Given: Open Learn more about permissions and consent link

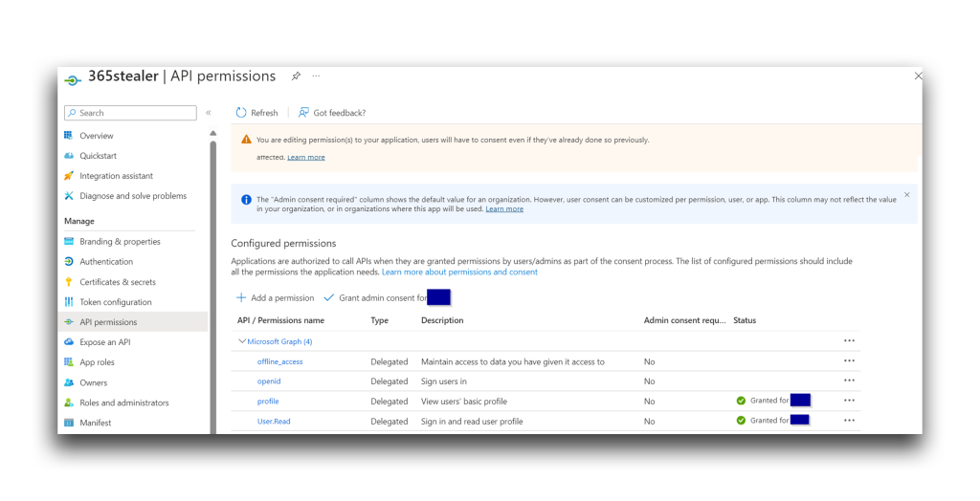Looking at the screenshot, I should (459, 272).
